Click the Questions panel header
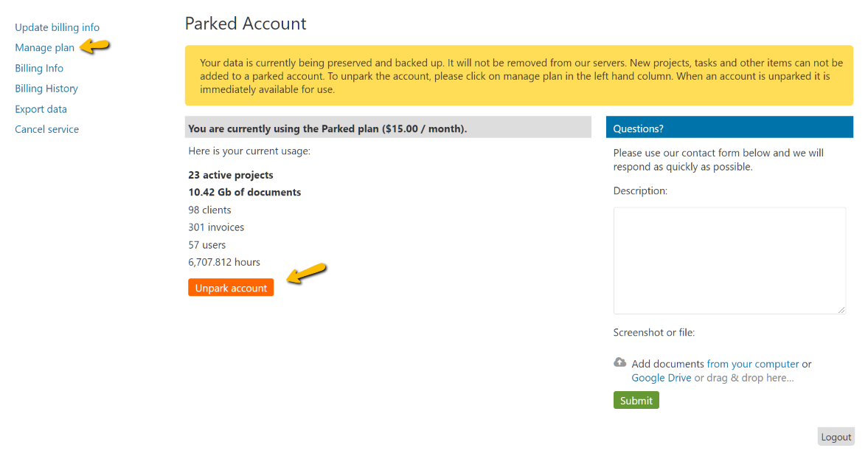This screenshot has height=462, width=868. [729, 127]
